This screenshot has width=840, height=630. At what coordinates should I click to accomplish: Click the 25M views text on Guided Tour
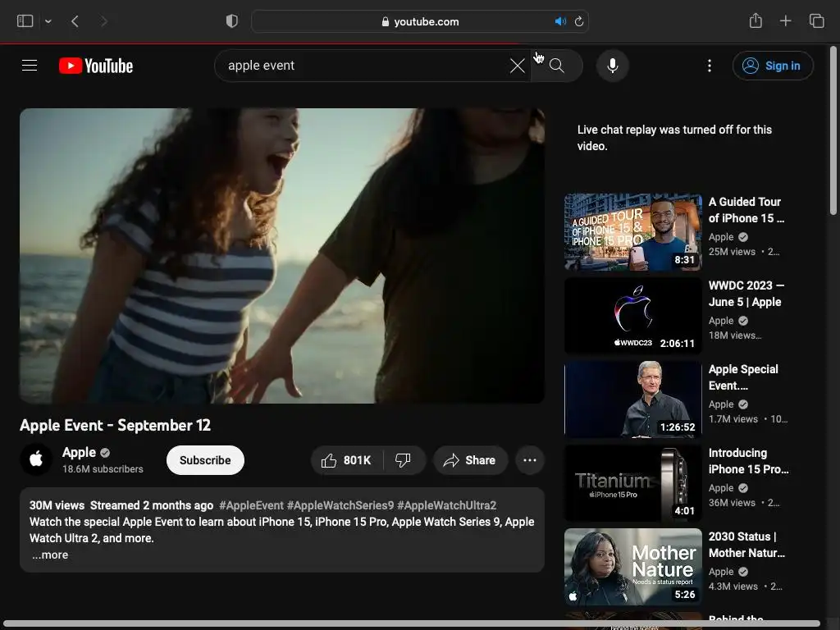coord(732,252)
